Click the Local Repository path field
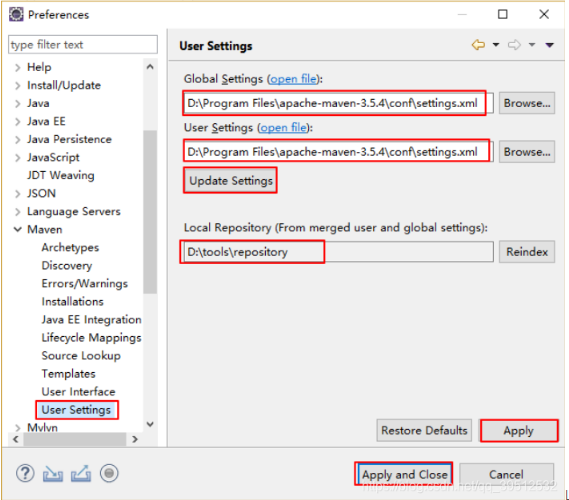The height and width of the screenshot is (500, 569). coord(338,251)
